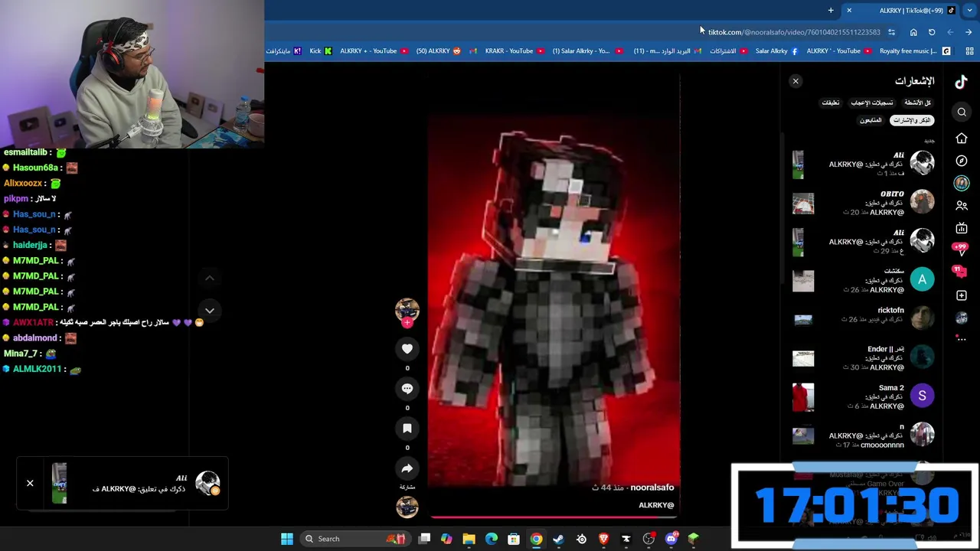Open TikTok search magnifier in sidebar
Image resolution: width=980 pixels, height=551 pixels.
point(962,112)
